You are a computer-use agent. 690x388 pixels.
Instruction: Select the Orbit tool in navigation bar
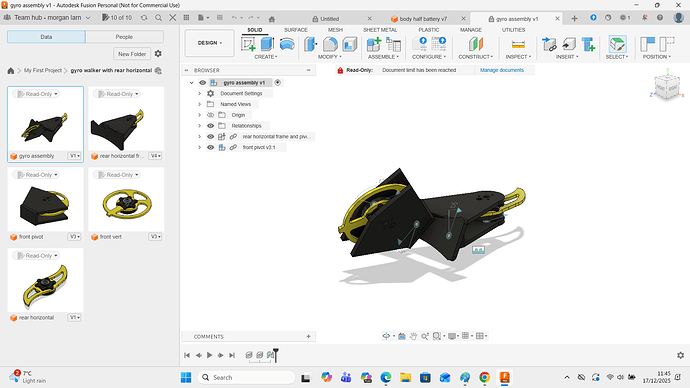tap(386, 336)
